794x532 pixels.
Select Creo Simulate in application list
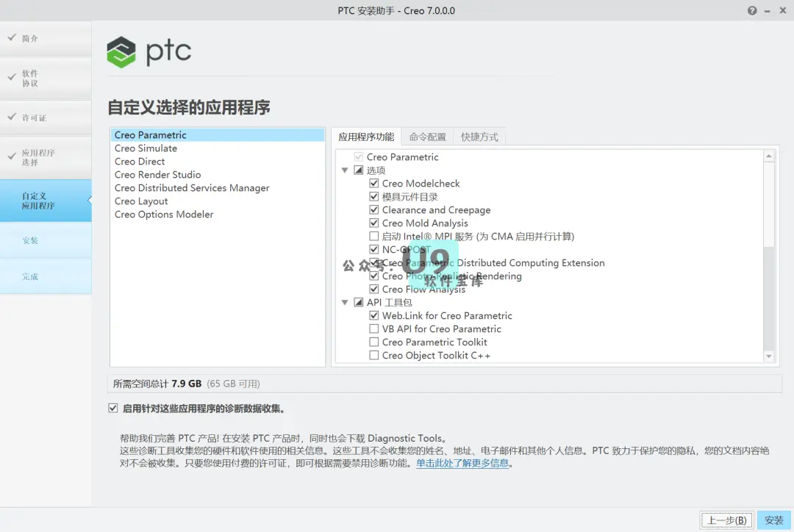(218, 148)
